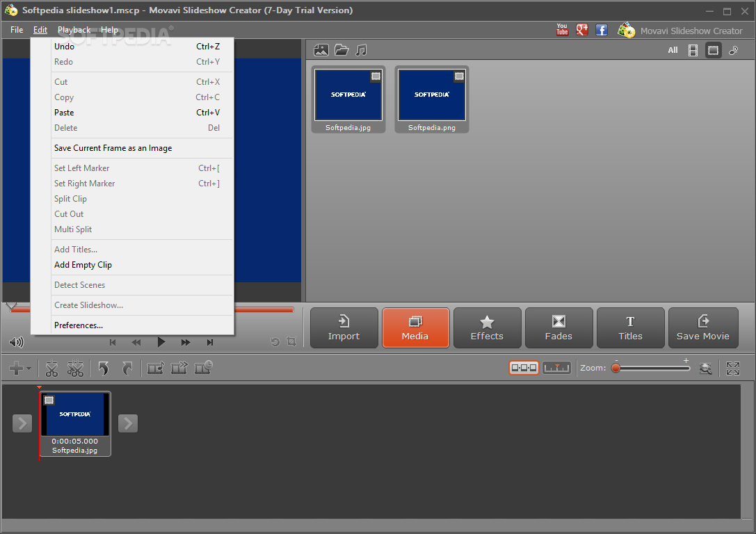Viewport: 756px width, 534px height.
Task: Click the Movavi Slideshow Creator logo link
Action: point(679,31)
